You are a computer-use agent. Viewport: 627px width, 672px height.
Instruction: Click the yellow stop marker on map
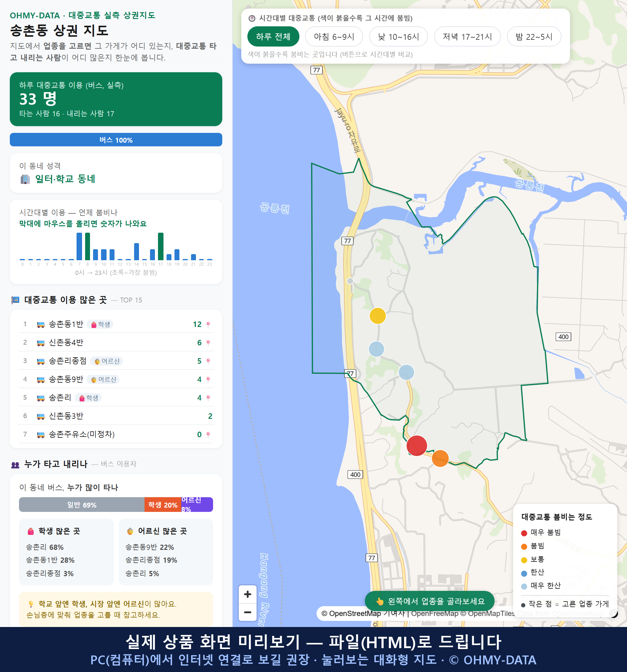point(377,316)
